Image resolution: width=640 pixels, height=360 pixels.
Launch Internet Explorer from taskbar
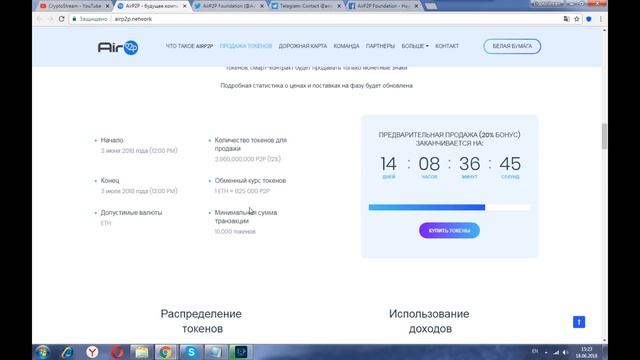67,352
